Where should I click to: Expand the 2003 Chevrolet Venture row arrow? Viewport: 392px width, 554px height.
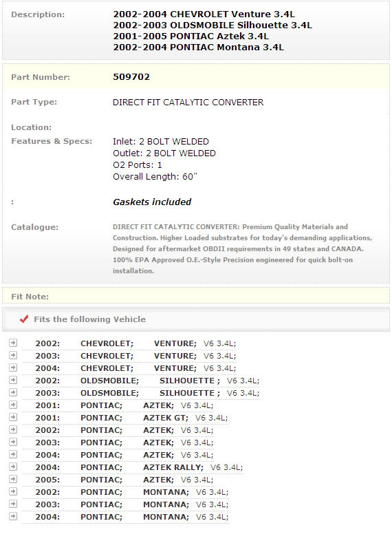(13, 355)
